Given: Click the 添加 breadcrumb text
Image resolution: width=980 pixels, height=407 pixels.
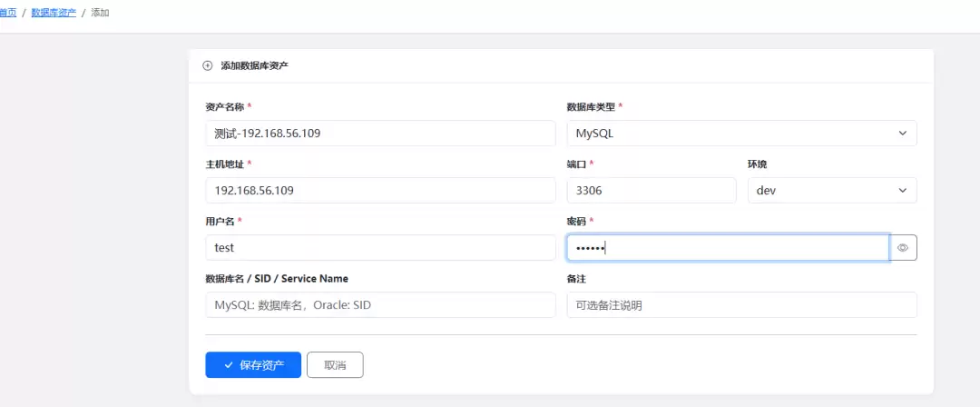Looking at the screenshot, I should (100, 13).
